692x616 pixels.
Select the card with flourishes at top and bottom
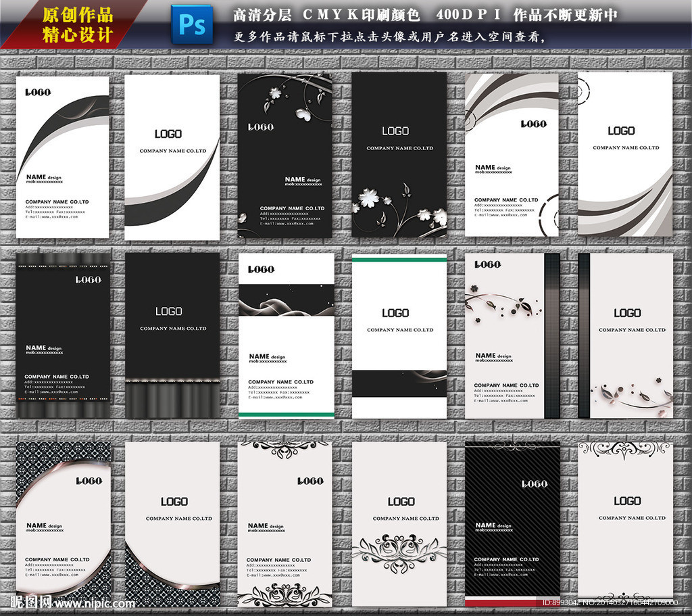pyautogui.click(x=285, y=524)
